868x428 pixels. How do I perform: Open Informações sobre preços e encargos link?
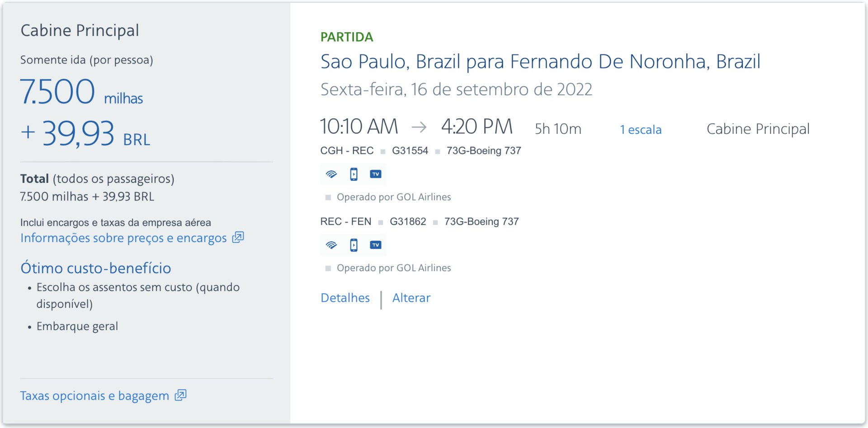coord(123,238)
